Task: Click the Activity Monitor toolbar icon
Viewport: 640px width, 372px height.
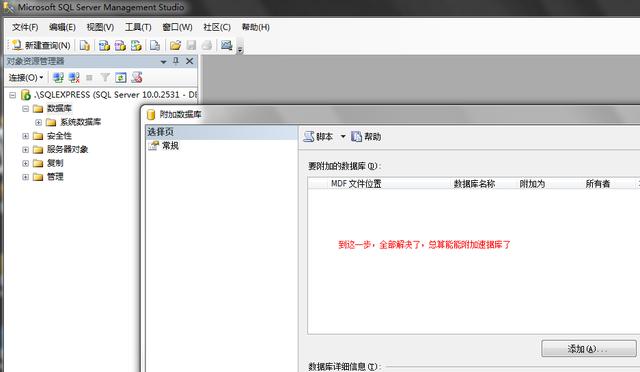Action: pos(227,45)
